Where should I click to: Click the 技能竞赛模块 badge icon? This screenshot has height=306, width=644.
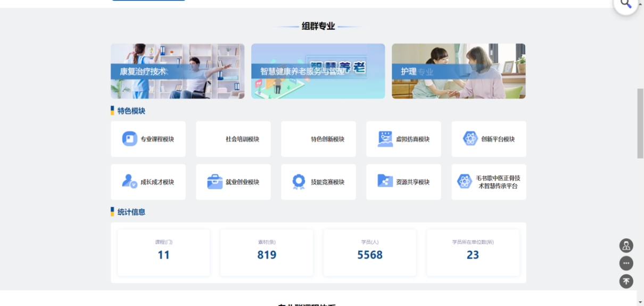click(x=299, y=182)
